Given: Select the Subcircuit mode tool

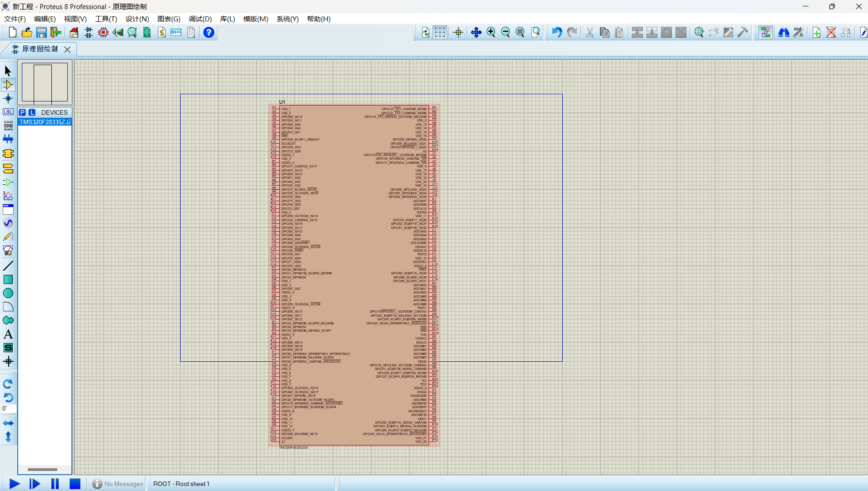Looking at the screenshot, I should pos(8,154).
